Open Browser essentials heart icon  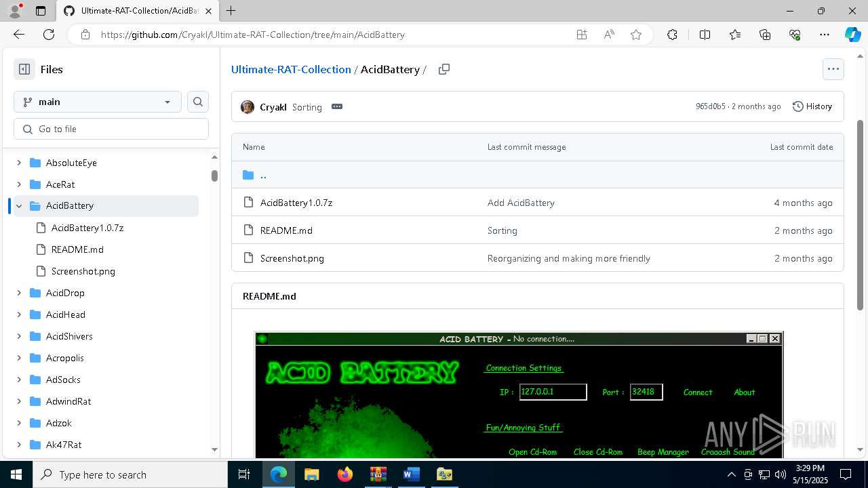(x=795, y=35)
